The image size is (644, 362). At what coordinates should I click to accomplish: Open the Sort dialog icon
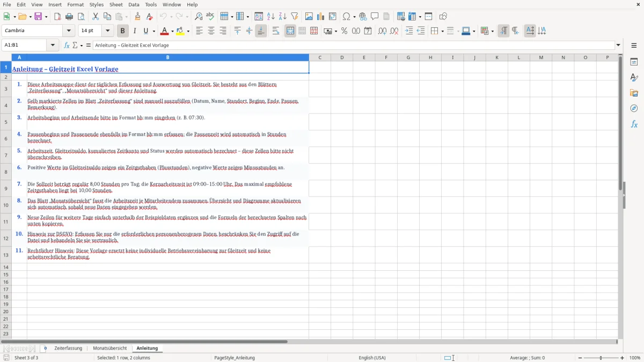pyautogui.click(x=259, y=17)
